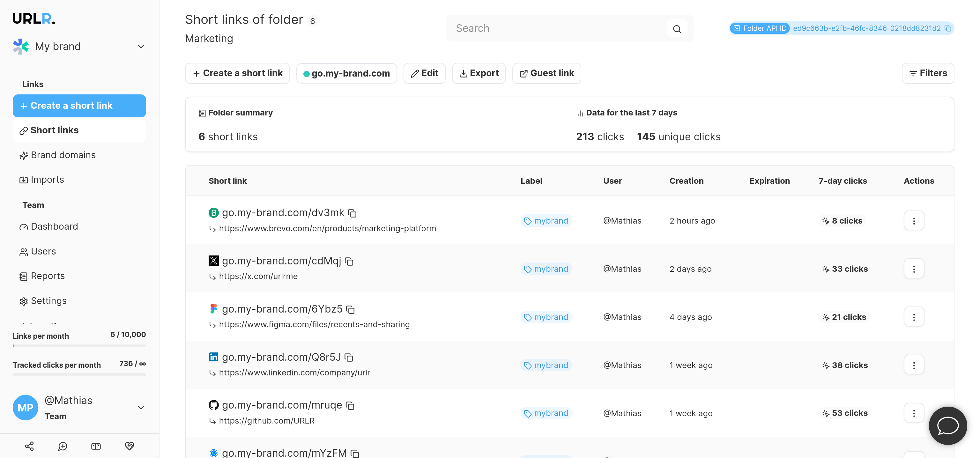This screenshot has height=458, width=980.
Task: Open actions menu for cdMqj link
Action: (914, 269)
